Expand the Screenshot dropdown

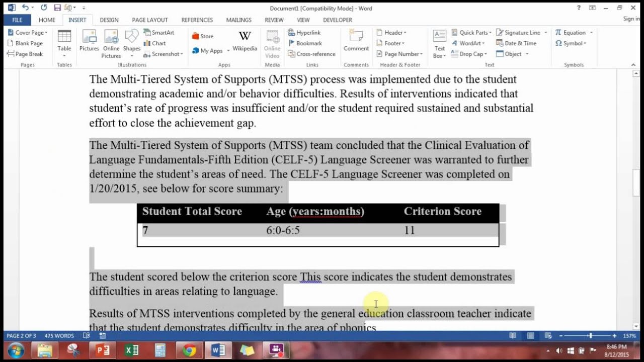(182, 54)
